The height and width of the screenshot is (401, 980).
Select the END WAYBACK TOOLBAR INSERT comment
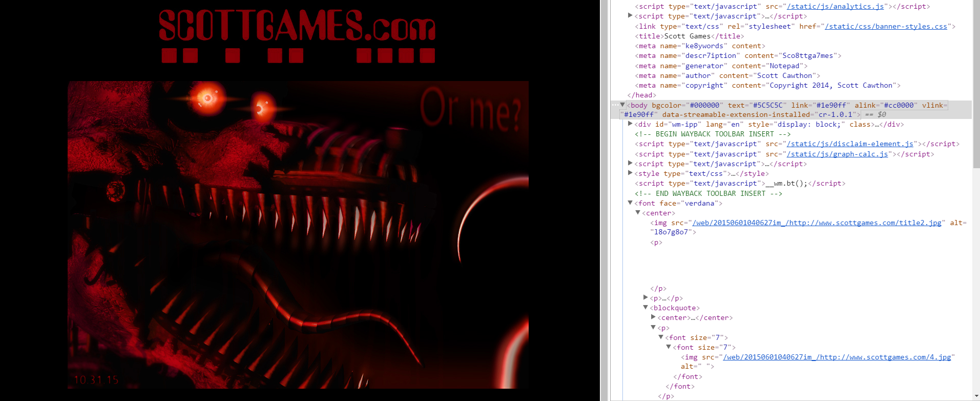[x=708, y=193]
